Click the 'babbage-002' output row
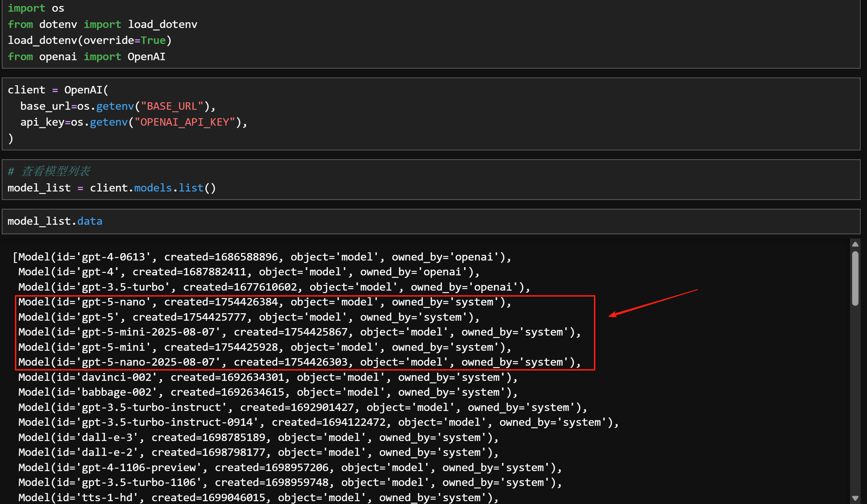867x504 pixels. point(268,392)
